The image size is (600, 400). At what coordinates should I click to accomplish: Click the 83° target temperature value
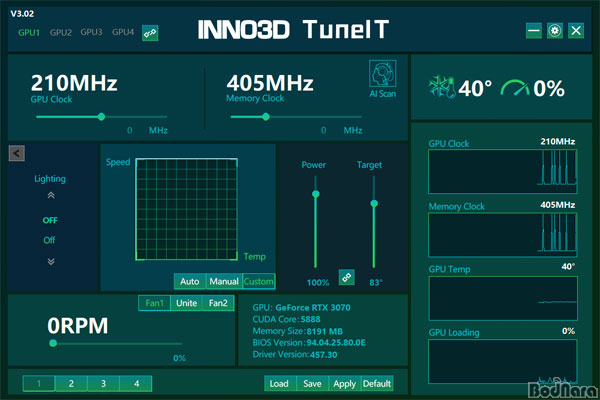[376, 282]
